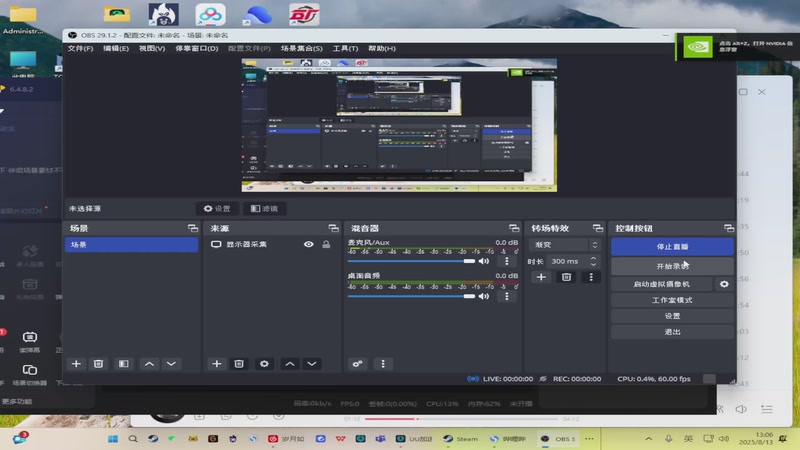Toggle lock on 显示器采集 source
800x450 pixels.
point(326,244)
